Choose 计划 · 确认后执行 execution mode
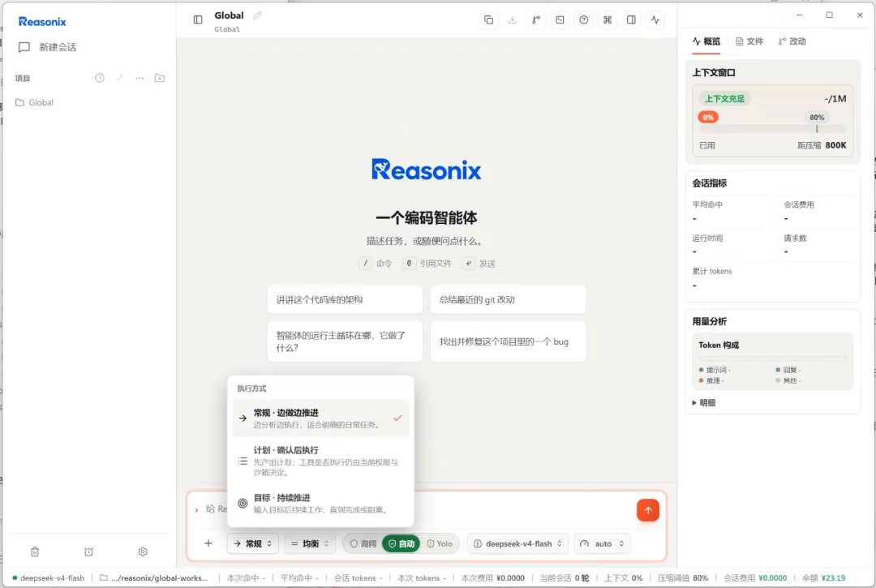The height and width of the screenshot is (588, 876). pos(320,461)
